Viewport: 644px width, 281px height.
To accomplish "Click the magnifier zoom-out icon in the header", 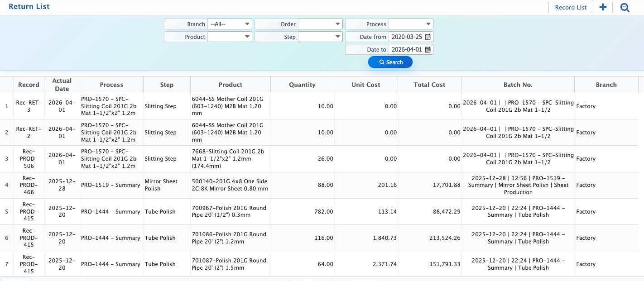I will [x=625, y=7].
